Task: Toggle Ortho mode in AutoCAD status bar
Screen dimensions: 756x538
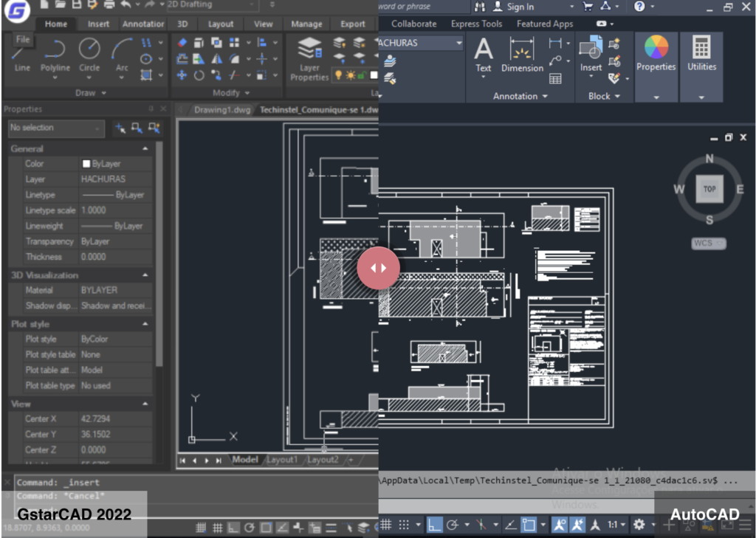Action: point(434,525)
